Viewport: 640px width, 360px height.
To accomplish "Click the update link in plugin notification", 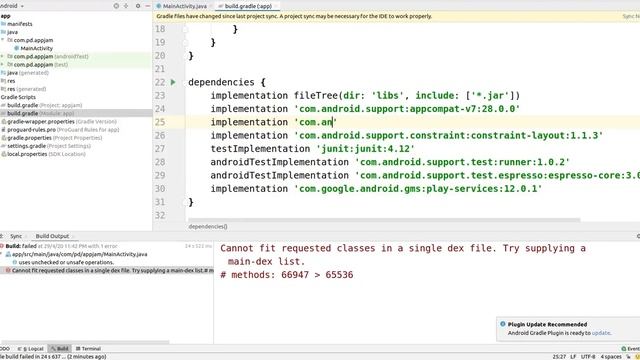I will pyautogui.click(x=601, y=333).
